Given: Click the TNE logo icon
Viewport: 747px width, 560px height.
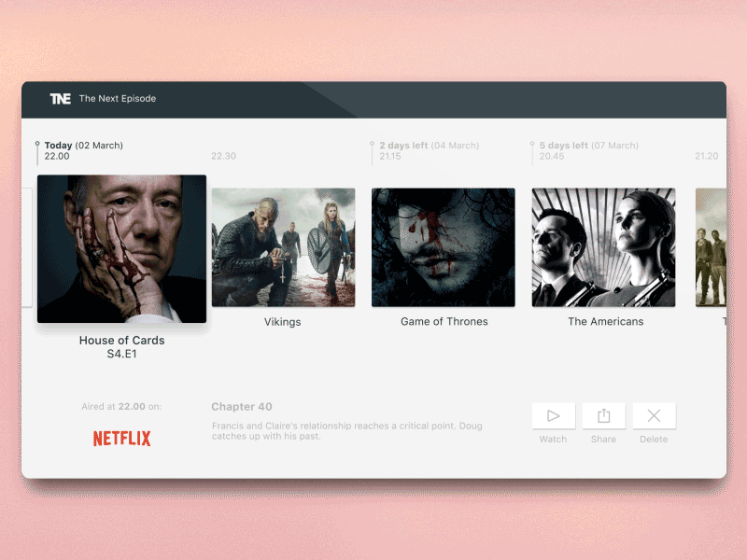Looking at the screenshot, I should pos(61,99).
